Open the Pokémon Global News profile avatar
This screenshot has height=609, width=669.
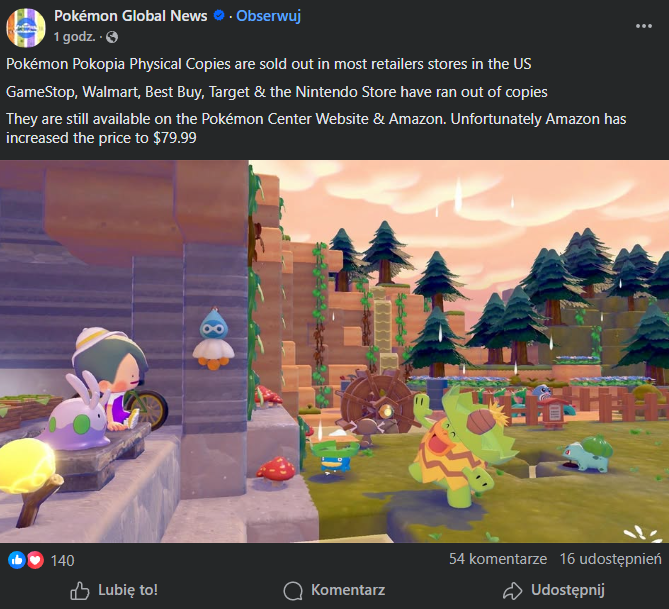(x=26, y=27)
